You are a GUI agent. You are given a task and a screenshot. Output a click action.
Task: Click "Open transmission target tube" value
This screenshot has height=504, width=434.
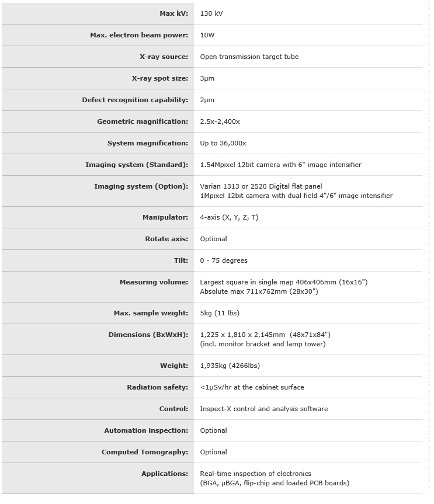pyautogui.click(x=249, y=57)
